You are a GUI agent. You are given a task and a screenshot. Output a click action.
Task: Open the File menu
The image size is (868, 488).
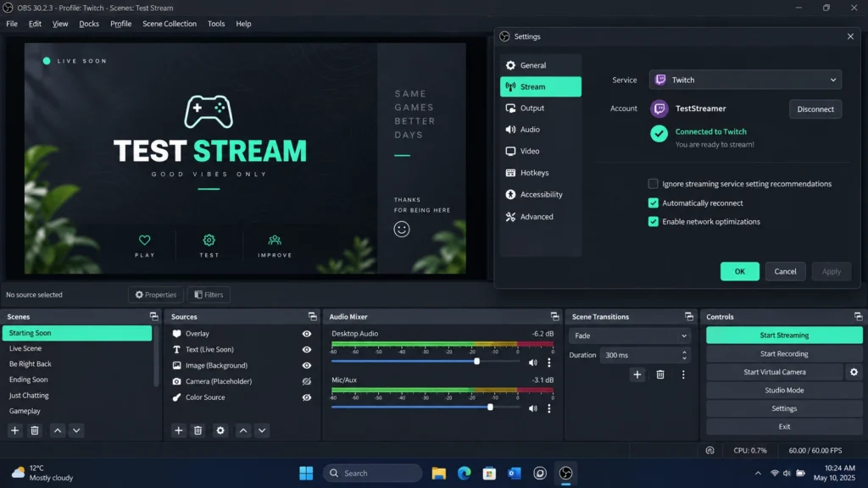click(12, 24)
